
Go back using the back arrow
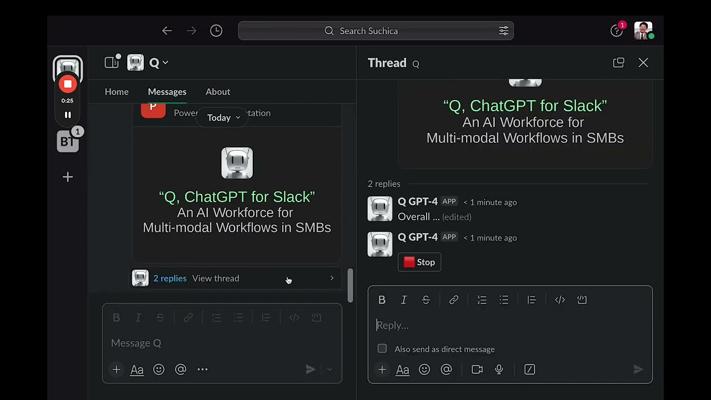(167, 31)
